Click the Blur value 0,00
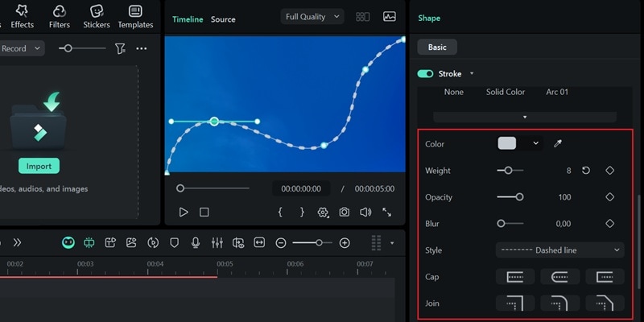This screenshot has width=644, height=322. (x=563, y=224)
